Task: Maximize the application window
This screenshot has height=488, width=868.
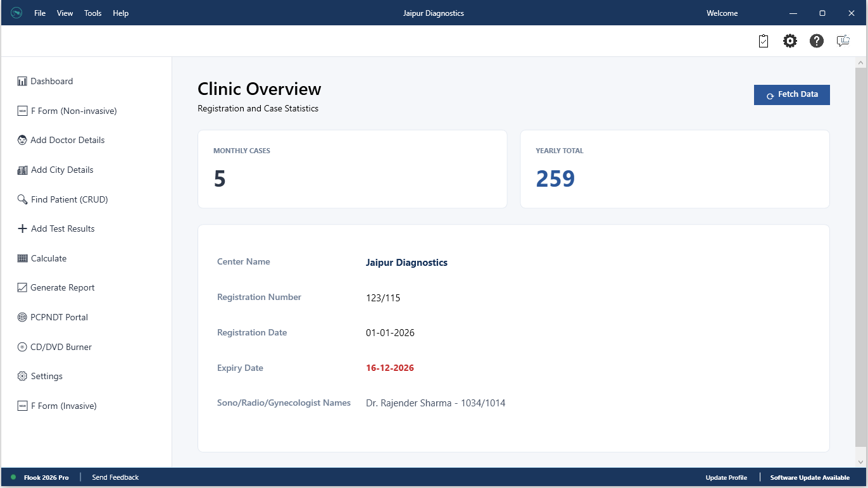Action: click(822, 13)
